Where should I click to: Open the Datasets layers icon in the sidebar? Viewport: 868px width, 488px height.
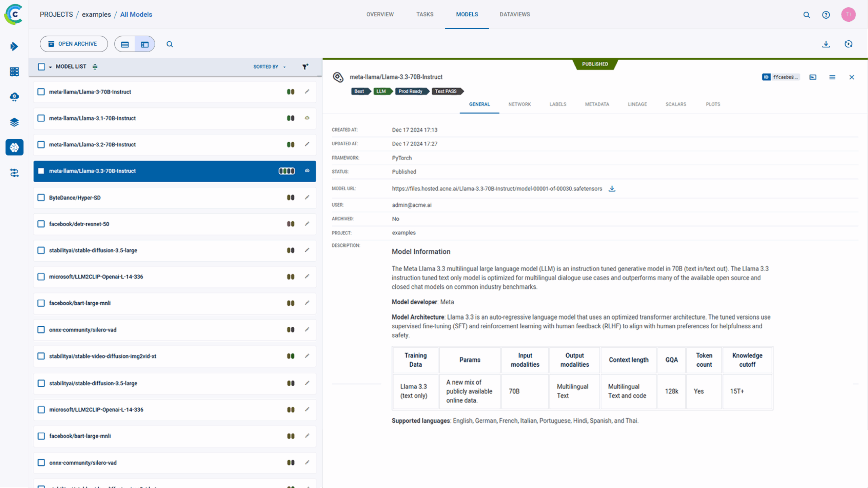[x=14, y=122]
